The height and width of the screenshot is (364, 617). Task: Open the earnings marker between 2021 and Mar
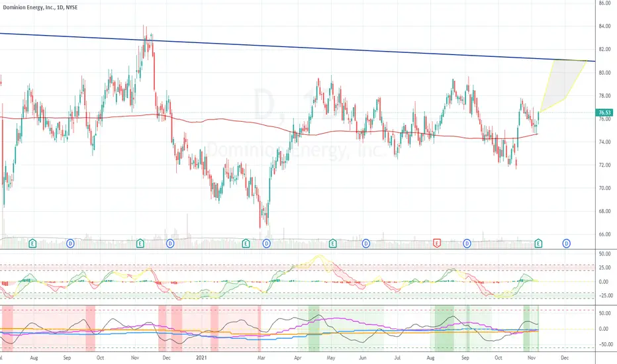246,244
